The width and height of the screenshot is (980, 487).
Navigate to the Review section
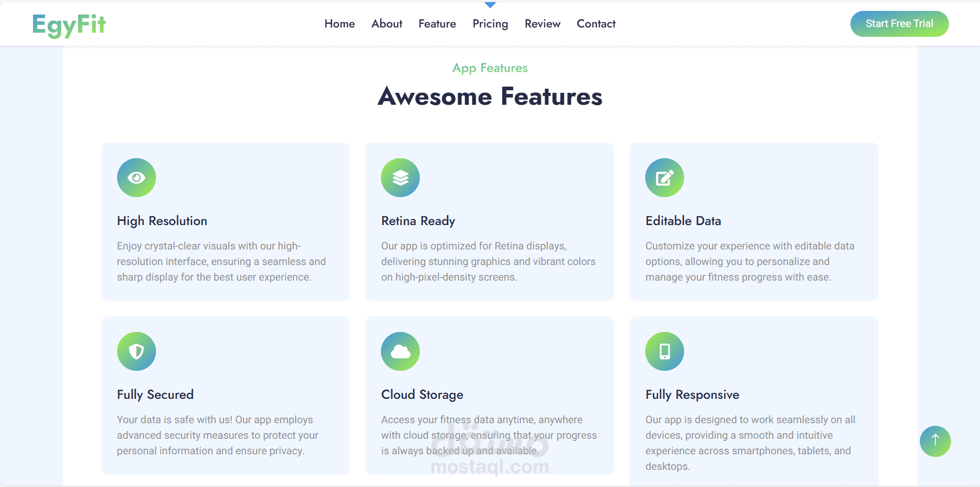(543, 24)
